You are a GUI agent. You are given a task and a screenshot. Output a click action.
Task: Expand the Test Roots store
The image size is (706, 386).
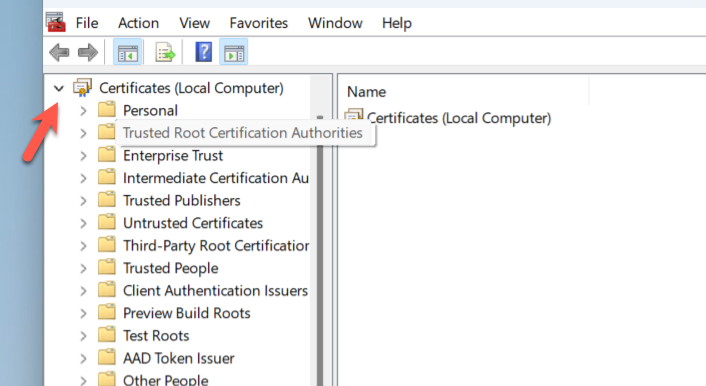tap(83, 336)
